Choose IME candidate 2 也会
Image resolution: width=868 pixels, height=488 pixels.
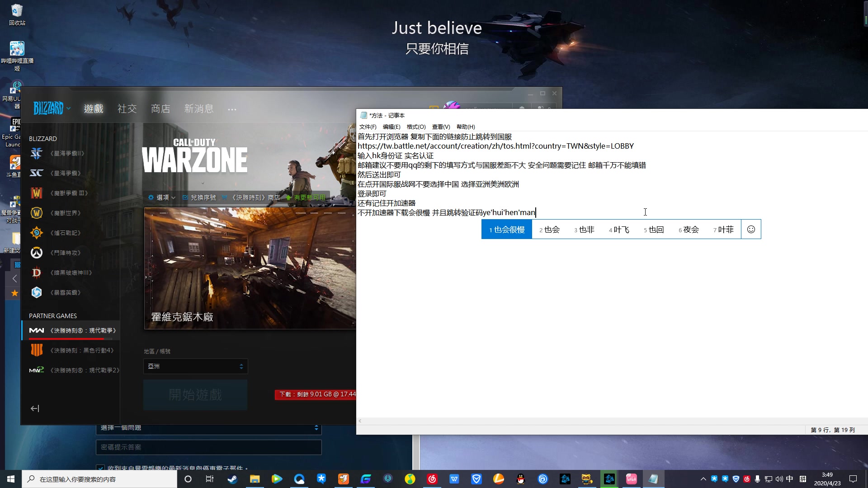click(x=549, y=230)
